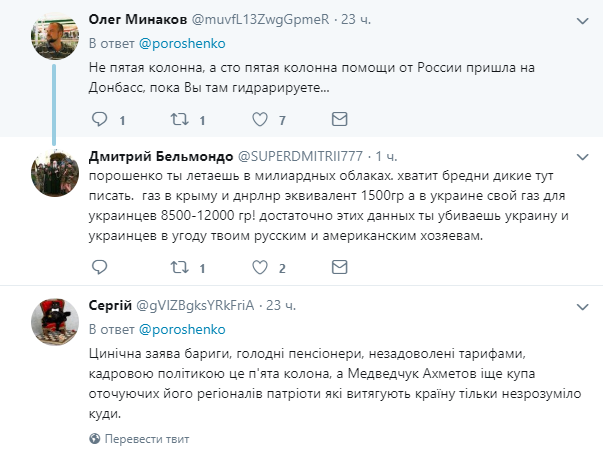Image resolution: width=603 pixels, height=449 pixels.
Task: Open Олег Минаков tweet options chevron
Action: click(x=581, y=19)
